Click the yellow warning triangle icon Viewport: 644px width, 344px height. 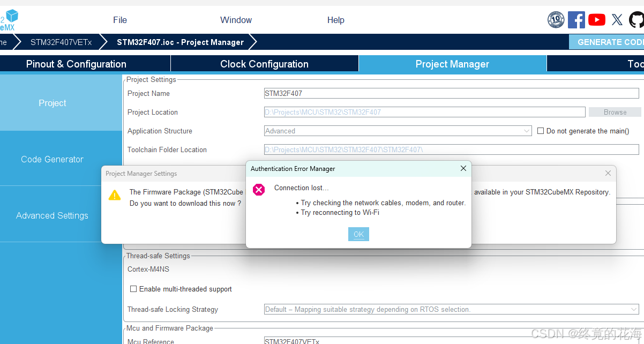pos(115,195)
